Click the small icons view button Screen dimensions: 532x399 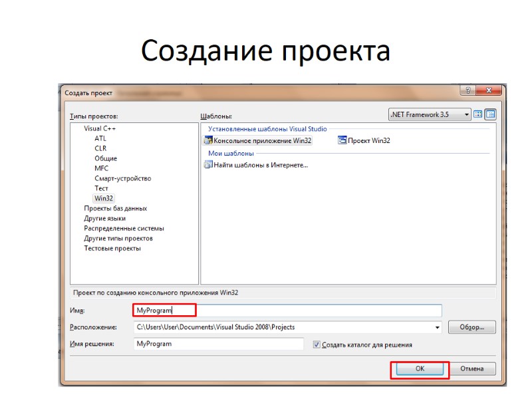tap(491, 114)
